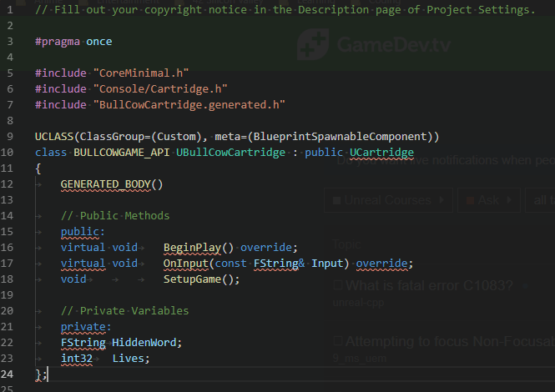Click the 'void' keyword before SetupGame
The height and width of the screenshot is (392, 555).
(x=73, y=279)
